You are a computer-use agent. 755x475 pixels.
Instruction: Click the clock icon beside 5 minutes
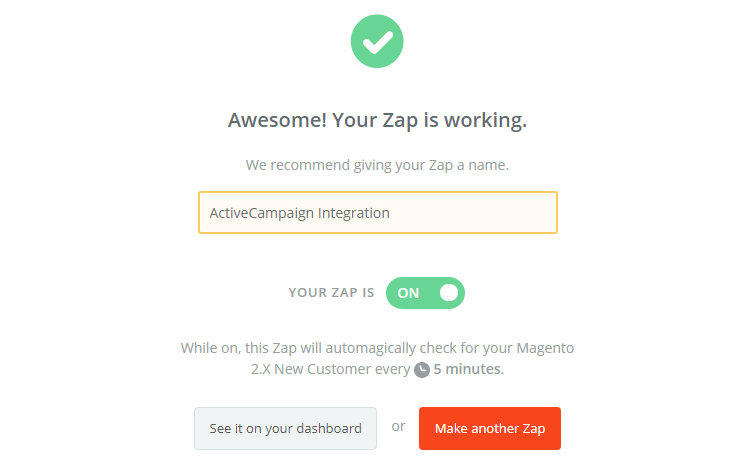tap(422, 370)
